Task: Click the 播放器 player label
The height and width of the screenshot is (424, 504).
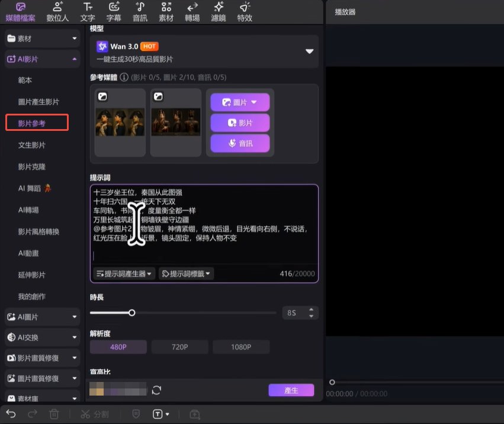Action: tap(345, 12)
